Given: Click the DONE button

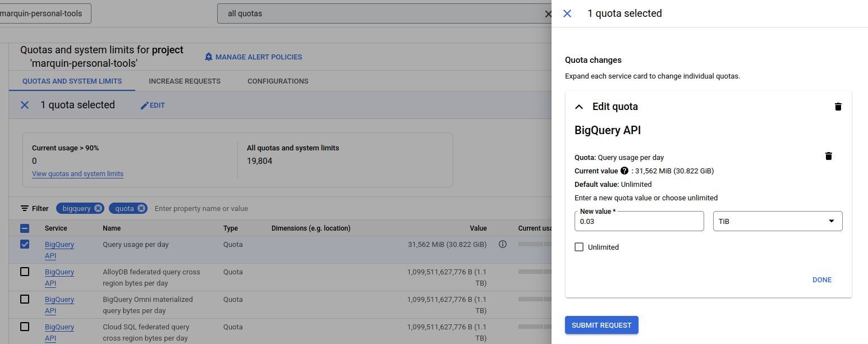Looking at the screenshot, I should click(822, 279).
